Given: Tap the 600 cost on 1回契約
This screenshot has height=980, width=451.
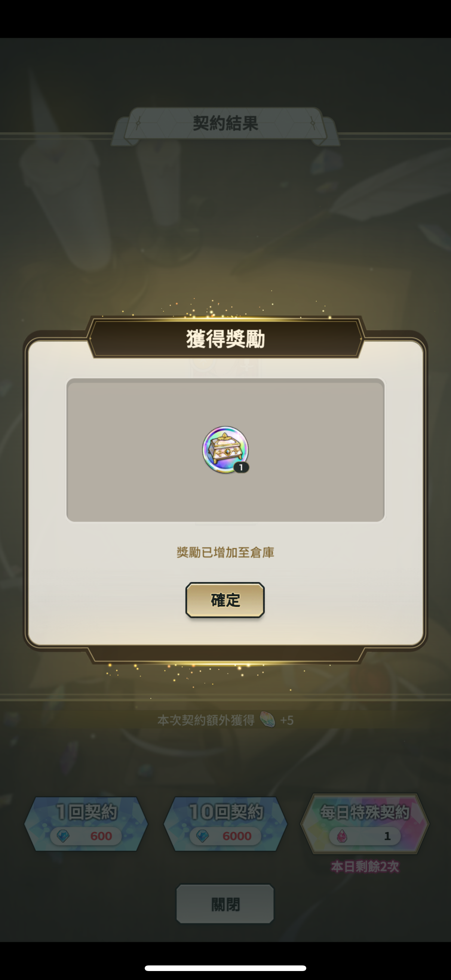Looking at the screenshot, I should [x=101, y=836].
